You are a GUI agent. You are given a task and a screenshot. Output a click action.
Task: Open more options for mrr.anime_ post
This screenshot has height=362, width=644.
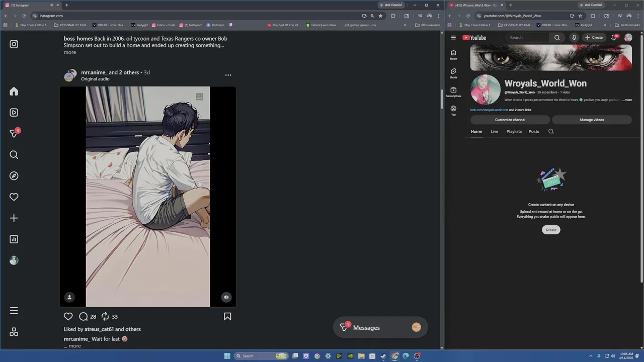point(228,75)
